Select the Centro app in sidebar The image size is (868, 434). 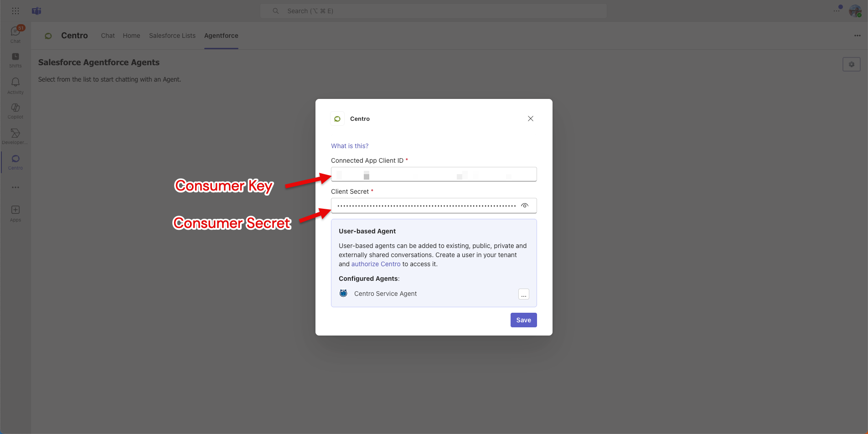click(x=15, y=161)
